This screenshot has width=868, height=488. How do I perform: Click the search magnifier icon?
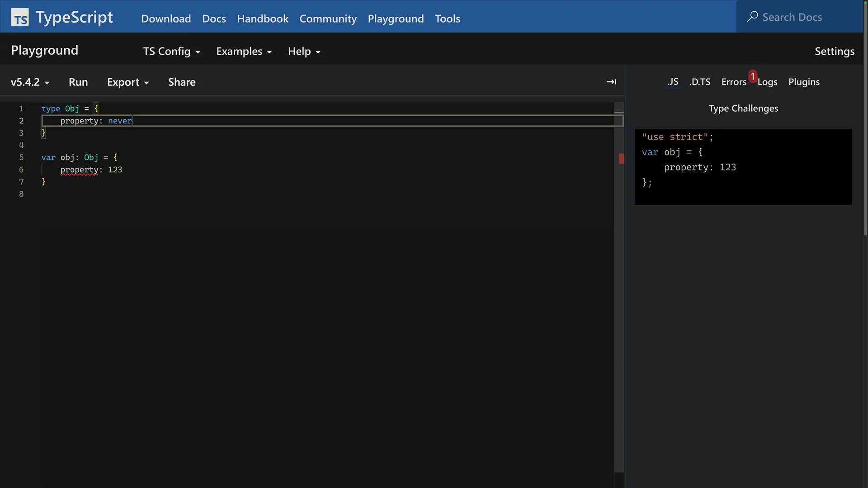point(752,17)
